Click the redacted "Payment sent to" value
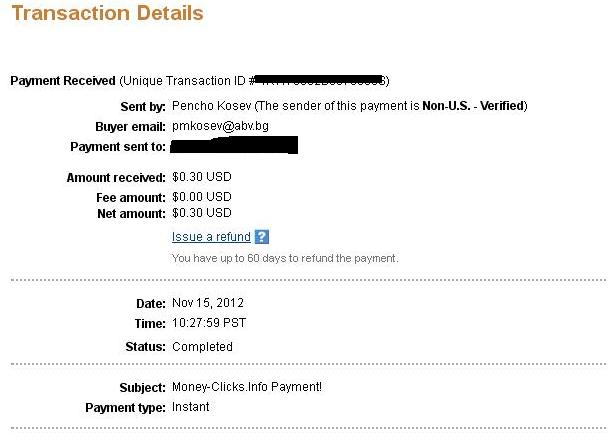608x433 pixels. (x=235, y=147)
